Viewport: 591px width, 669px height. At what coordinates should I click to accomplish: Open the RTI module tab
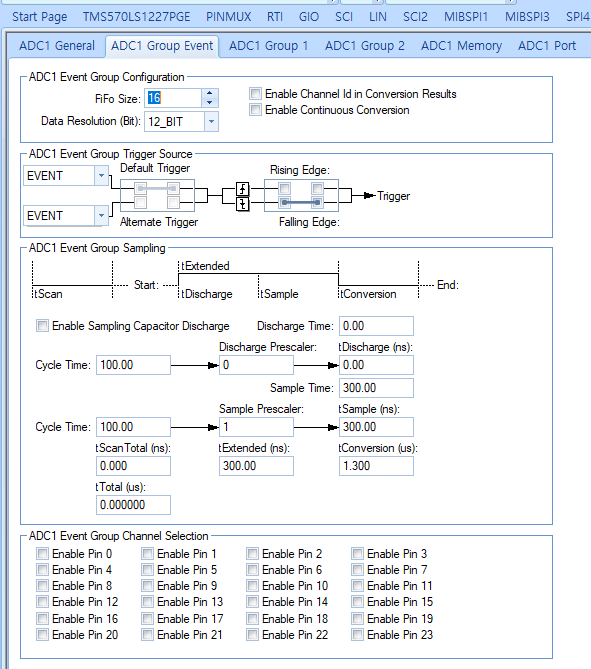(275, 17)
